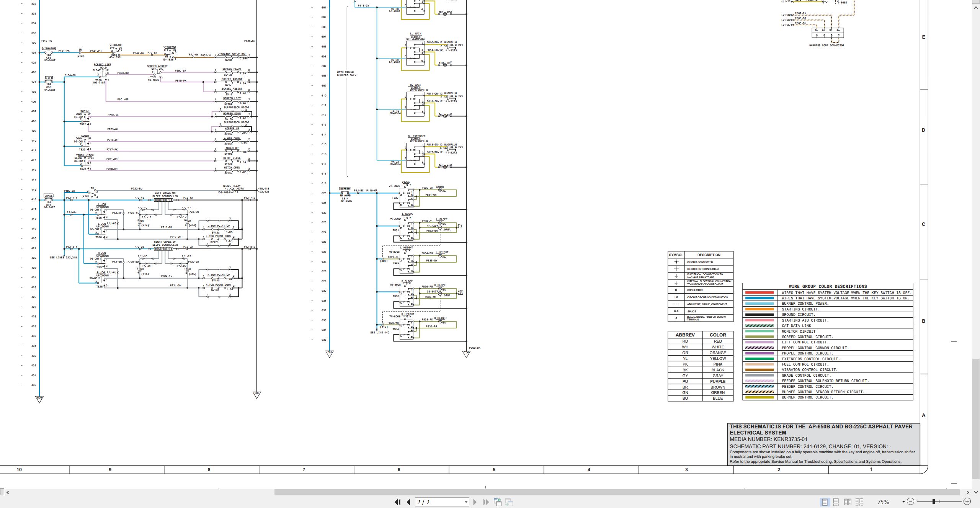Go to the first page
Viewport: 980px width, 508px height.
click(397, 502)
